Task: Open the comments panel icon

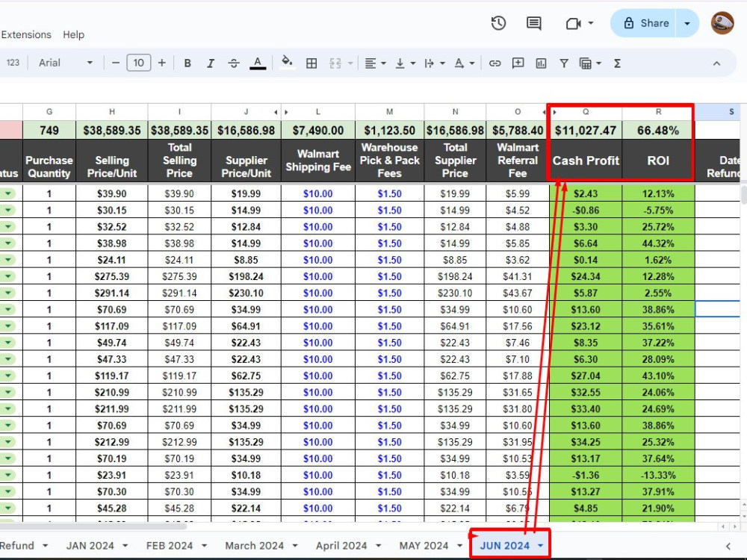Action: 533,23
